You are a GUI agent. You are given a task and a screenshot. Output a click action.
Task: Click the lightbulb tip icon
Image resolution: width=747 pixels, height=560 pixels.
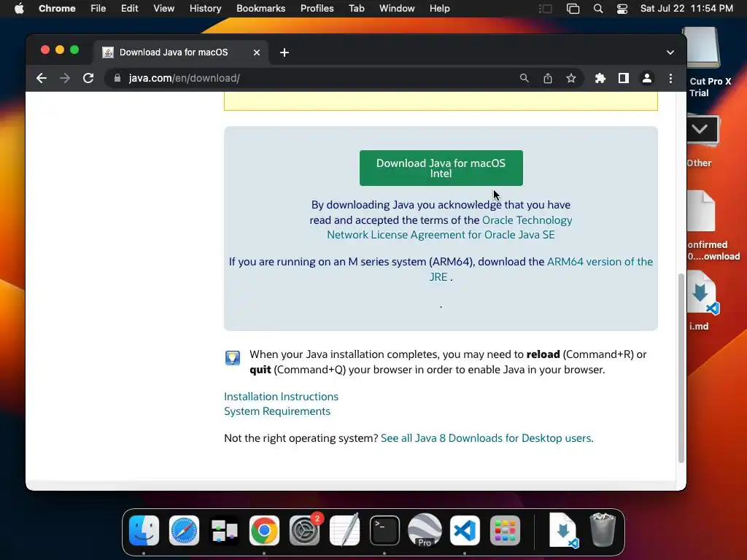(x=233, y=357)
